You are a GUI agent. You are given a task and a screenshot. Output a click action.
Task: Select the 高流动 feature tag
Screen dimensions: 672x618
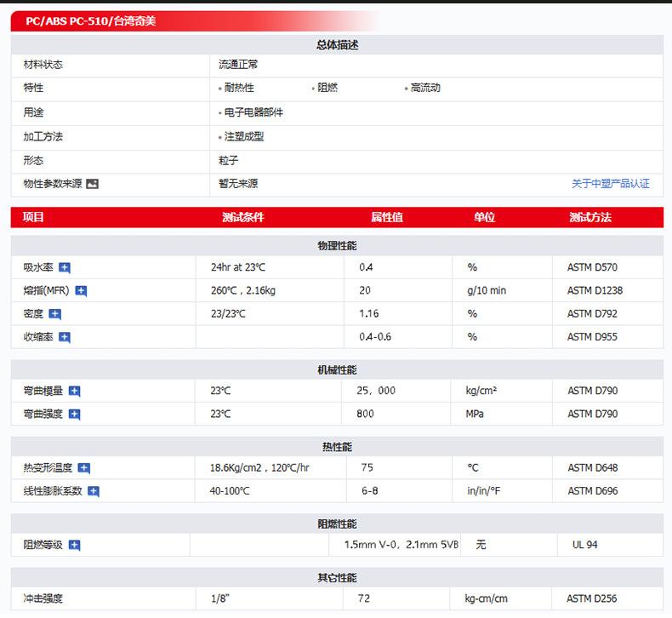[424, 88]
